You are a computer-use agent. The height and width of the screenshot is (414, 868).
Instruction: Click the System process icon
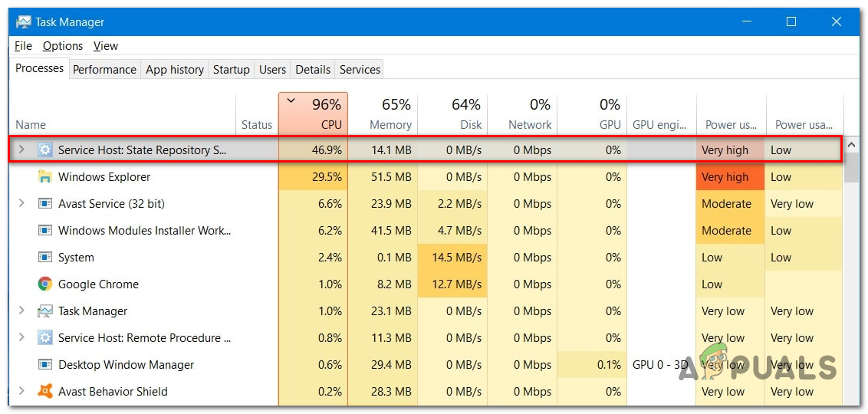[45, 258]
